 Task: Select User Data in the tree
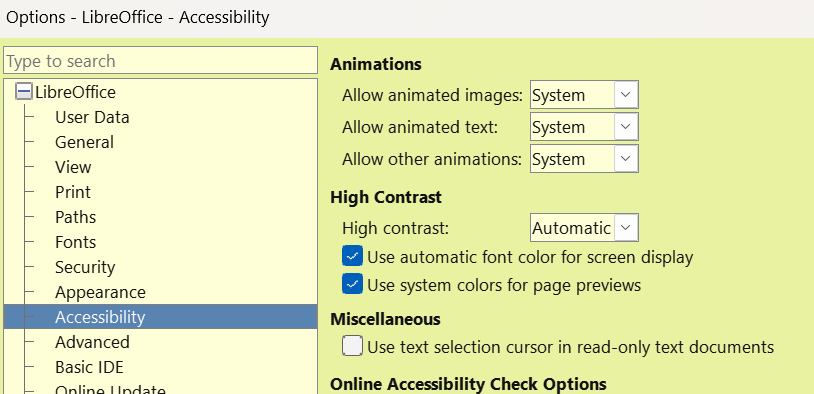coord(92,117)
